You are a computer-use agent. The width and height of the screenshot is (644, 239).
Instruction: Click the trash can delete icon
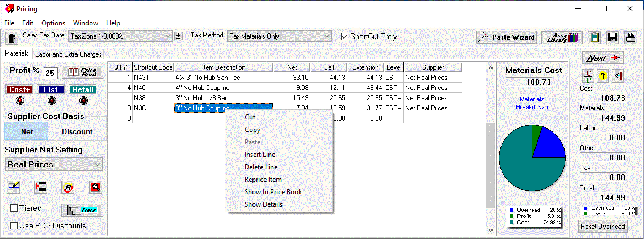coord(12,38)
